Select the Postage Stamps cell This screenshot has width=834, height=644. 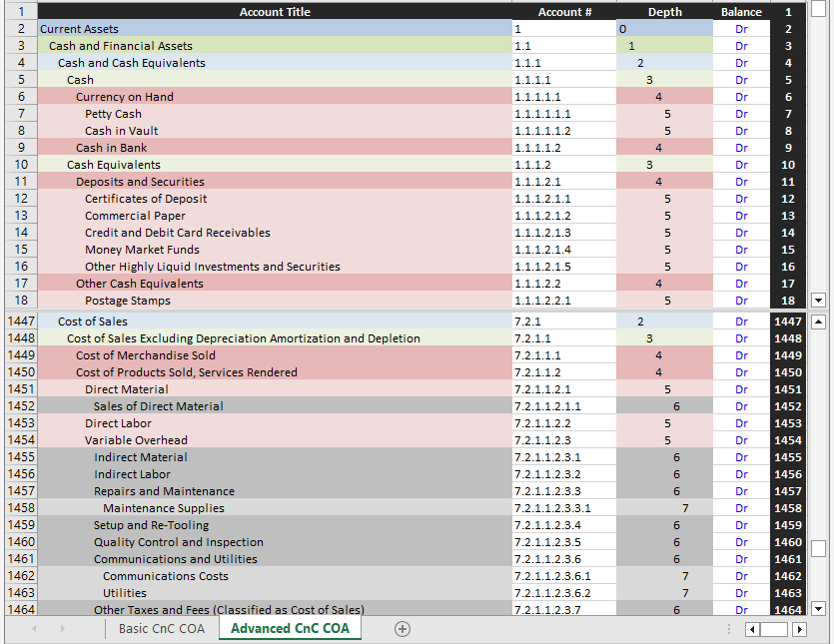(x=275, y=301)
